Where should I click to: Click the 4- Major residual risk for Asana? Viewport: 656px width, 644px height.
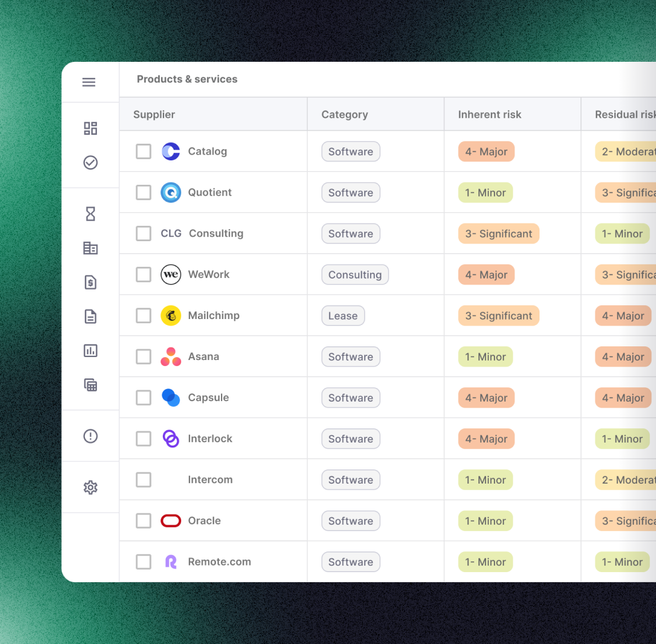click(623, 356)
